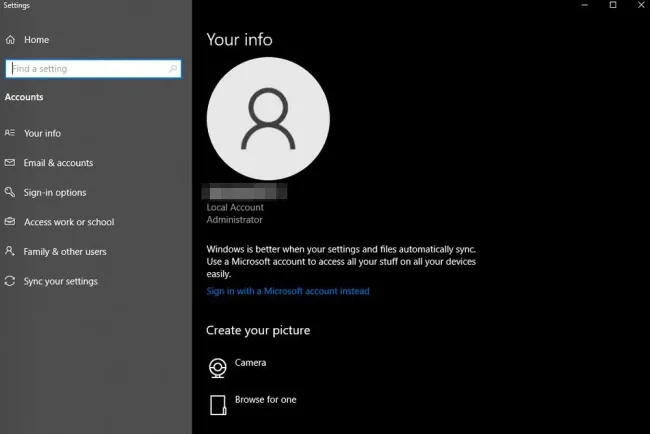
Task: Click the Camera webcam icon
Action: 218,368
